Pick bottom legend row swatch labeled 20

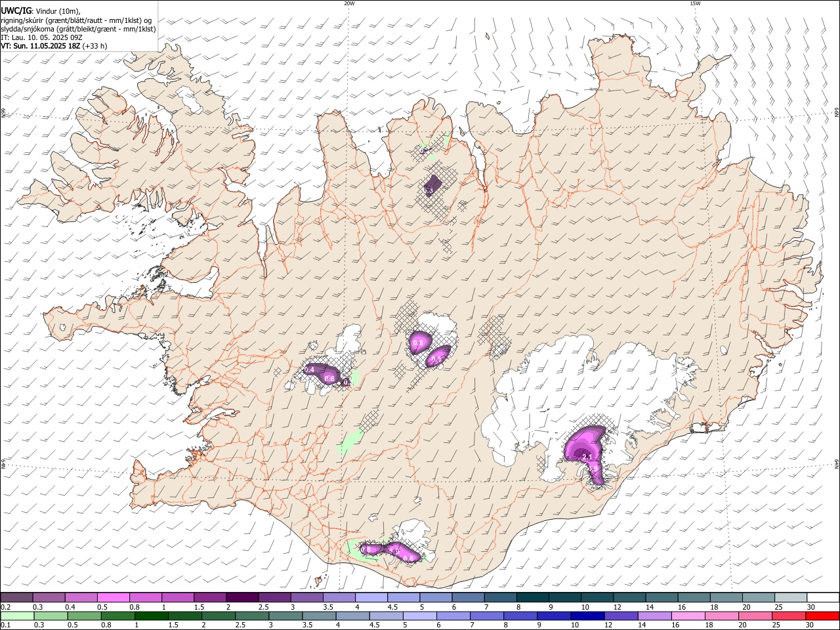(754, 616)
